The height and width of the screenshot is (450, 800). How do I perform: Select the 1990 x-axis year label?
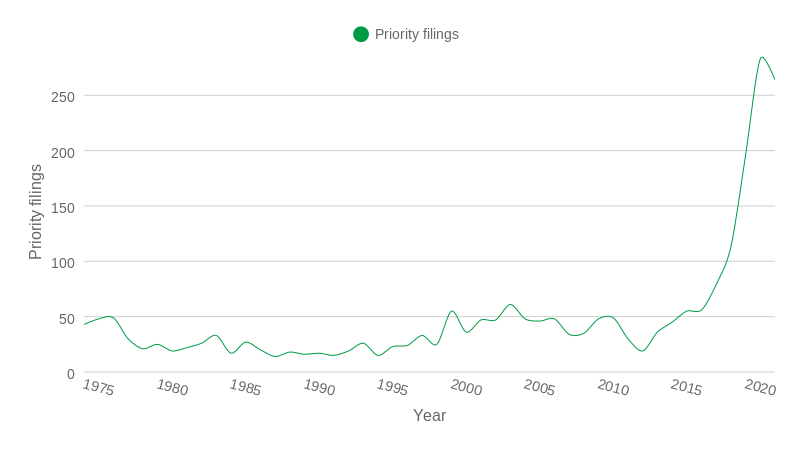tap(319, 387)
